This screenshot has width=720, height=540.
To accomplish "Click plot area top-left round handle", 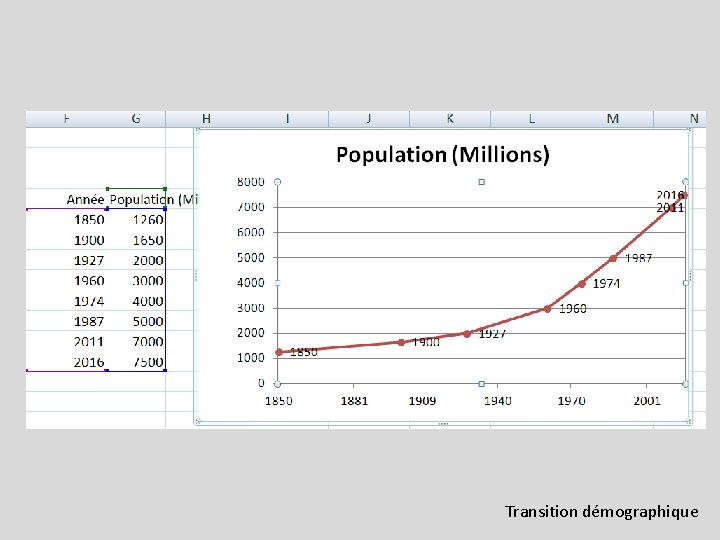I will 277,182.
